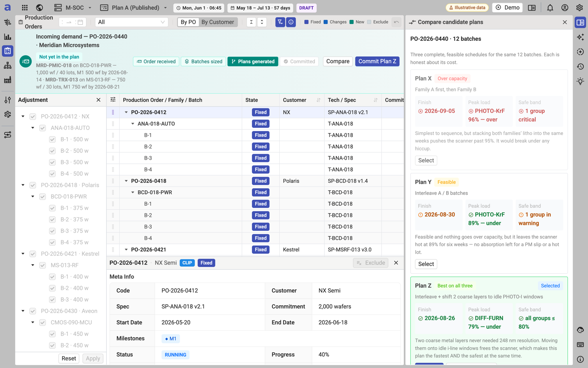This screenshot has height=368, width=588.
Task: Switch to By PO view
Action: coord(188,22)
